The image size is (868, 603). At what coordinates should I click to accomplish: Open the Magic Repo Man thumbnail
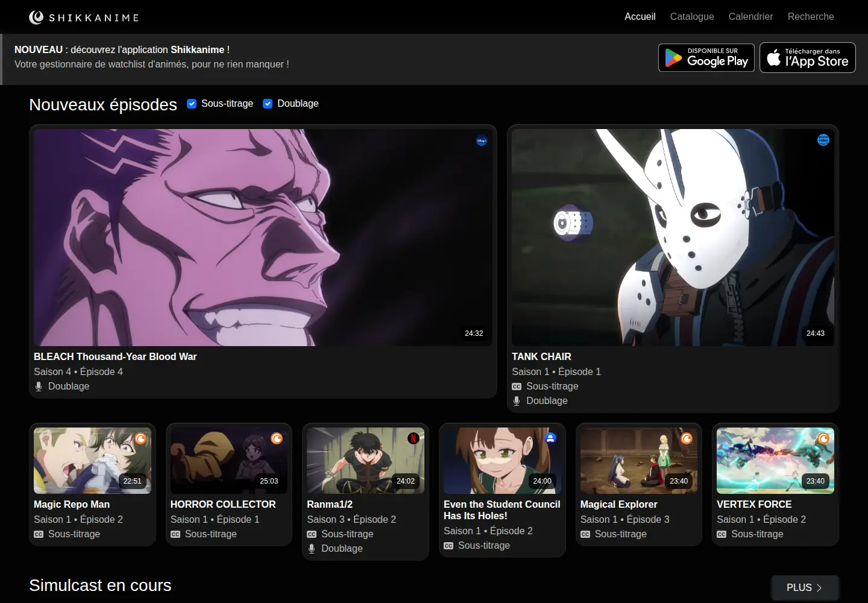point(92,461)
